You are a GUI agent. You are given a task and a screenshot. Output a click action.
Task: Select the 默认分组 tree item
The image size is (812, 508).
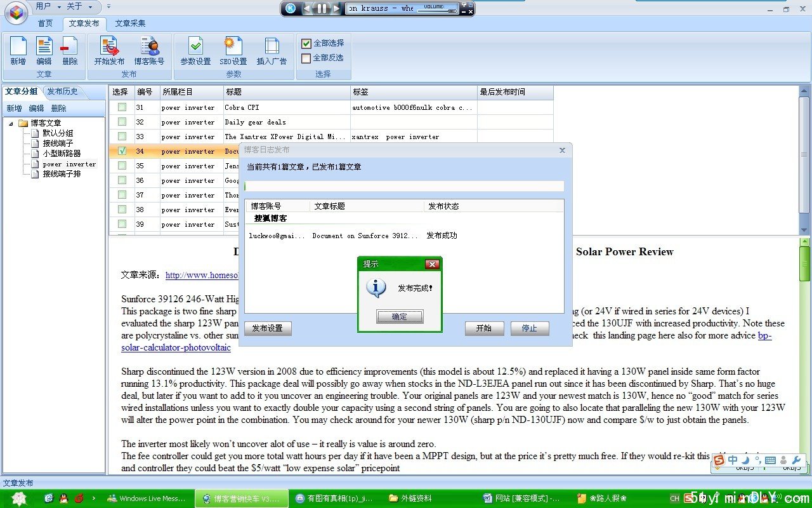pos(58,133)
